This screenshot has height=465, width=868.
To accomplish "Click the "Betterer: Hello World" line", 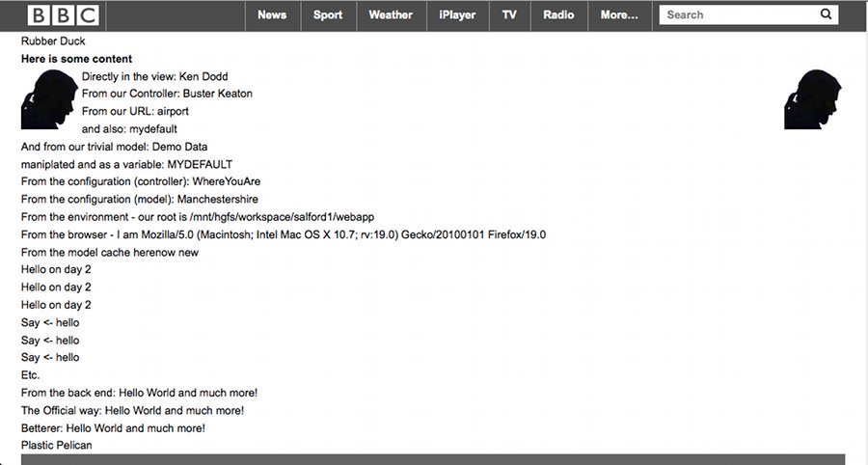I will coord(113,427).
